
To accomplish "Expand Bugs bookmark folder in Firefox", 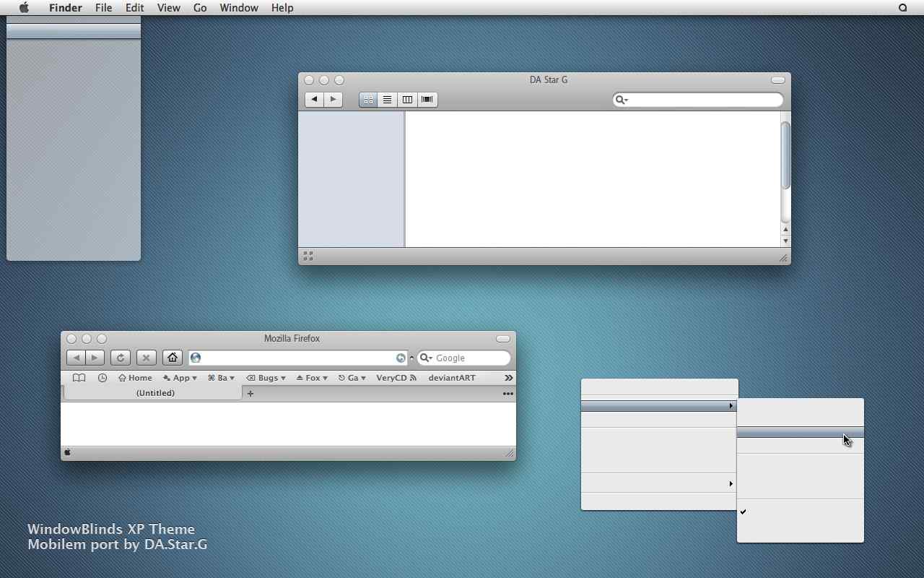I will point(266,378).
